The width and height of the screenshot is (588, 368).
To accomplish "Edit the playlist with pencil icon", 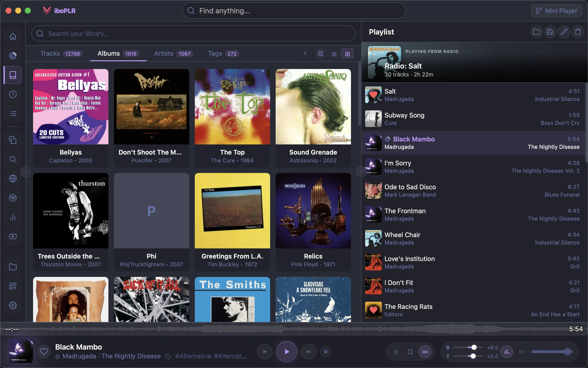I will [564, 32].
